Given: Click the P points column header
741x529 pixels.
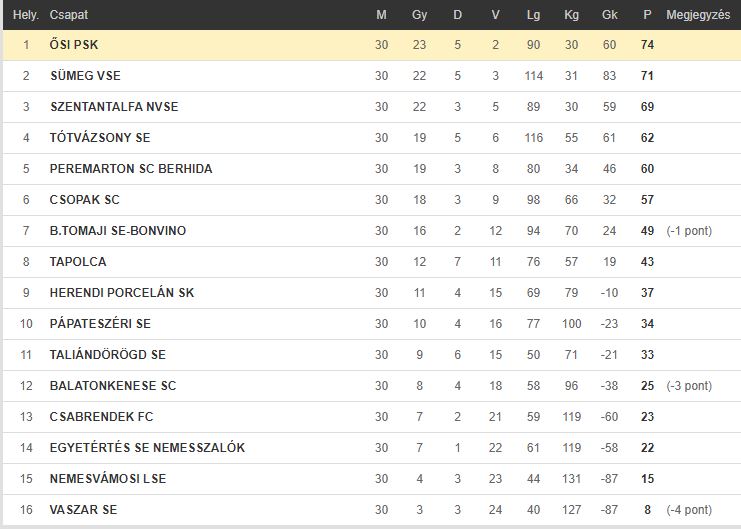Looking at the screenshot, I should click(647, 15).
